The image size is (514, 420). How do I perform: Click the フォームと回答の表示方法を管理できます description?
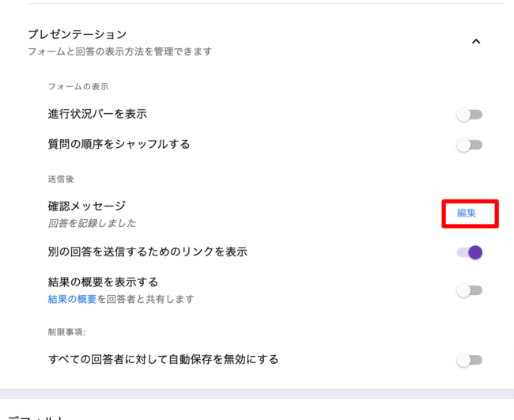[119, 51]
